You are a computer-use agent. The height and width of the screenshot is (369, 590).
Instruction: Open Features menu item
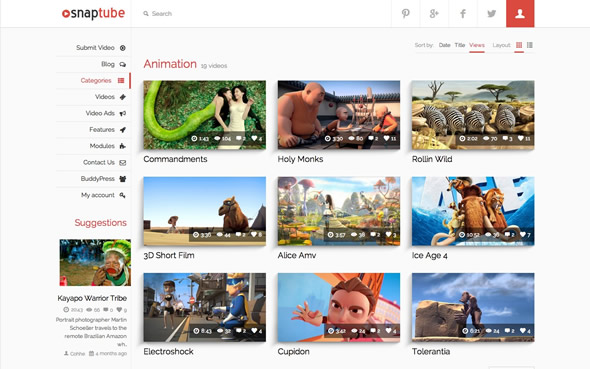[102, 130]
